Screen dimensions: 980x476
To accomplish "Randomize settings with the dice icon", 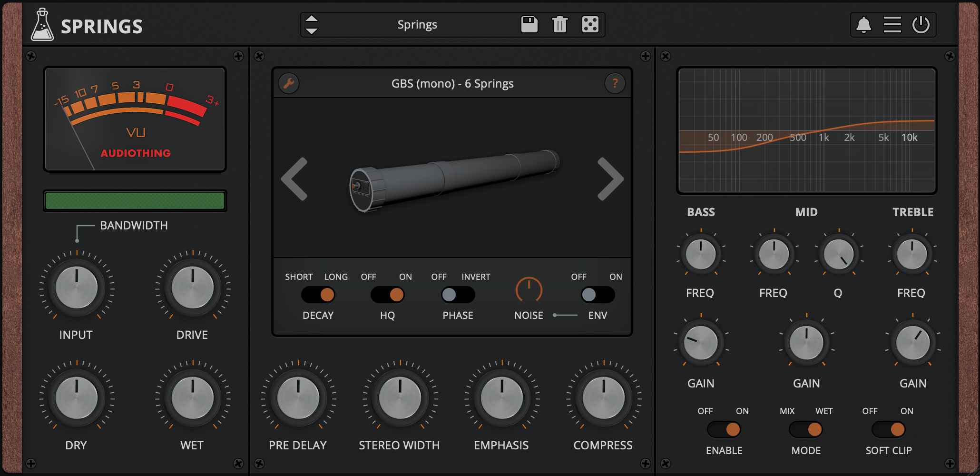I will coord(590,24).
